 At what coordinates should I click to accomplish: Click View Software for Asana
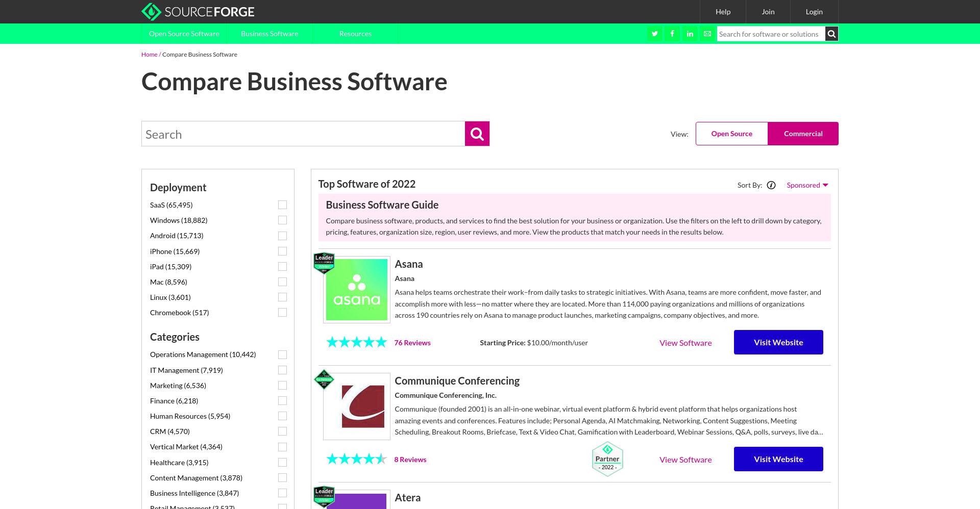[685, 343]
